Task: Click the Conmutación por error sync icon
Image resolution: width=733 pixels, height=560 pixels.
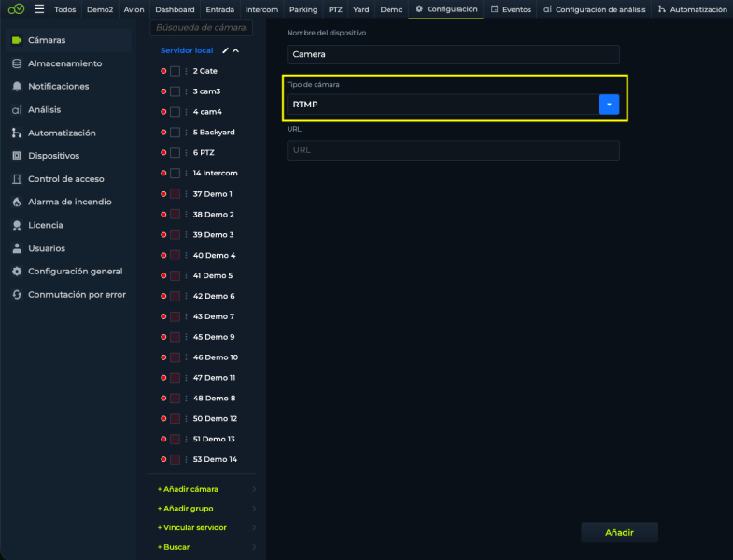Action: tap(17, 295)
